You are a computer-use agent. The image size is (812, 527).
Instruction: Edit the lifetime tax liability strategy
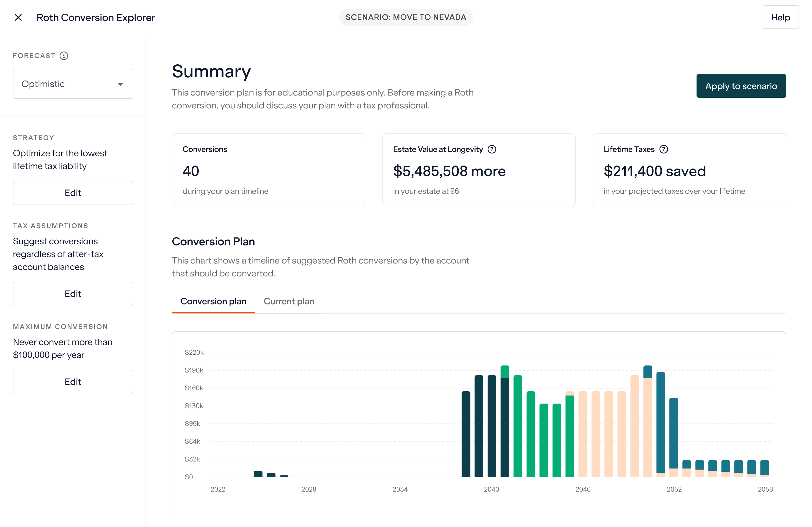tap(73, 193)
